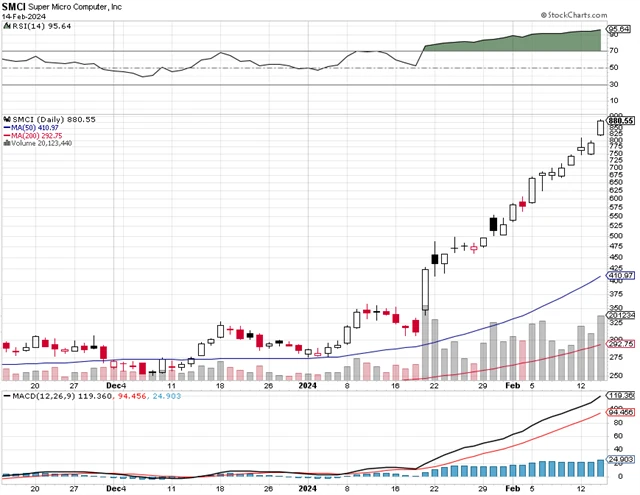The height and width of the screenshot is (495, 640).
Task: Click the 410.97 blue tag on price axis
Action: (x=621, y=276)
